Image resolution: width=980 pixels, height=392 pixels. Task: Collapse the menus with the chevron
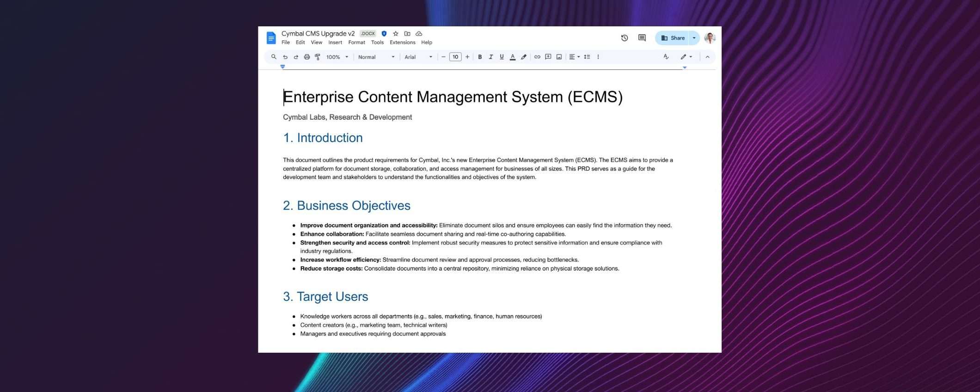707,57
